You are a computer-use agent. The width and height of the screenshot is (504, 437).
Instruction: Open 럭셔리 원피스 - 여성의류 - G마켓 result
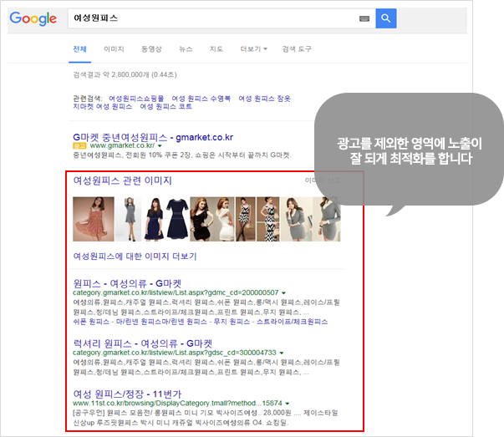[143, 343]
